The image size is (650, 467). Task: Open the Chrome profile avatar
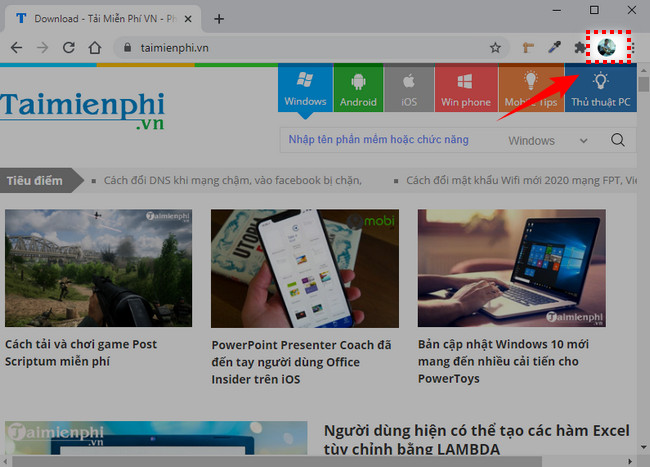coord(606,47)
